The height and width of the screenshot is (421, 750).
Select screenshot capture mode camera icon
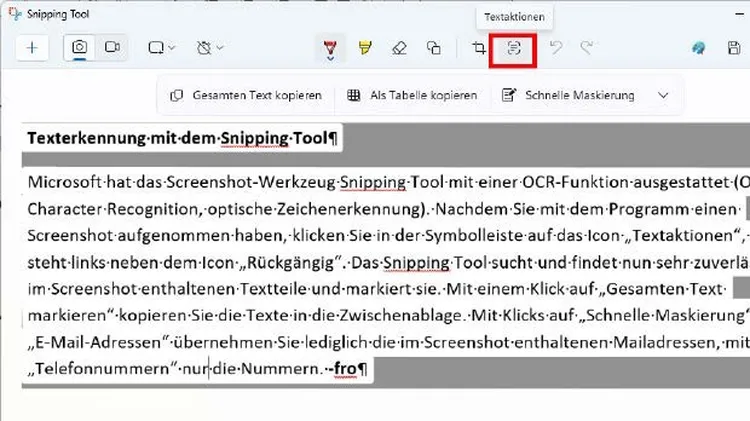click(79, 47)
